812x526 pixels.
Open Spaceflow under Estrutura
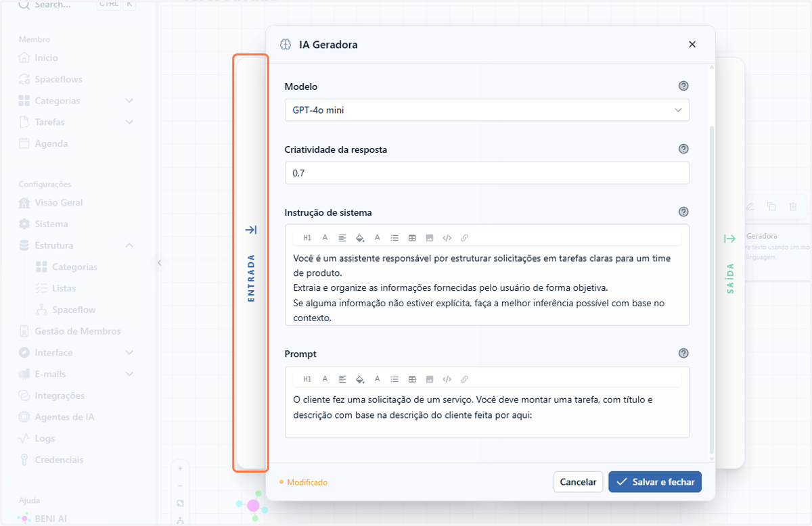coord(74,310)
